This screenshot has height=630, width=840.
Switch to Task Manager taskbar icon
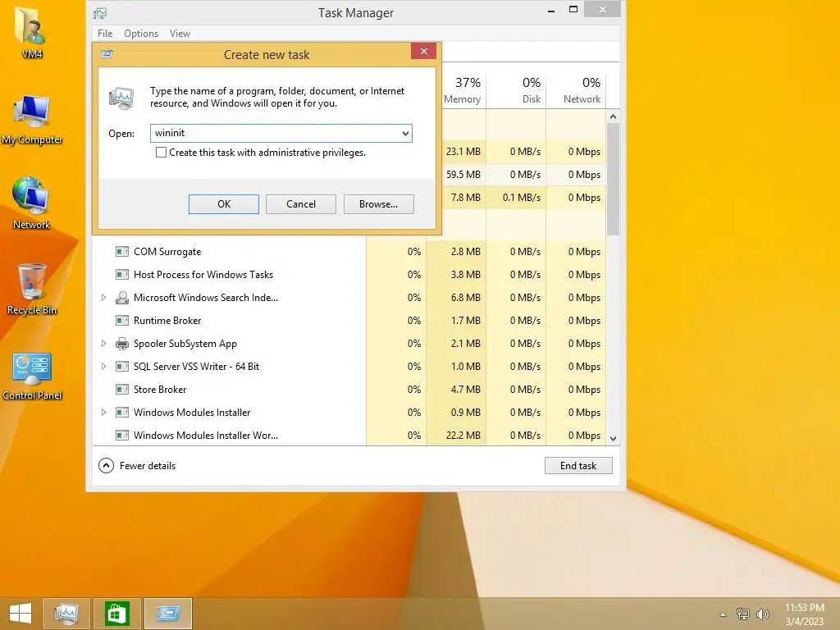coord(66,614)
